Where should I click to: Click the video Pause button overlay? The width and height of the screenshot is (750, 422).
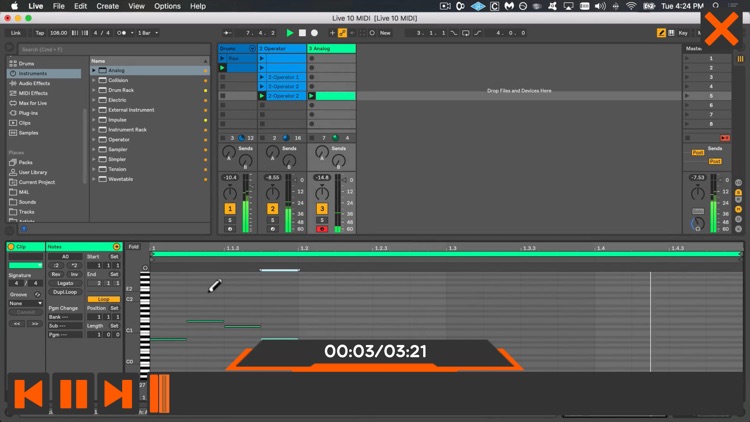coord(73,394)
